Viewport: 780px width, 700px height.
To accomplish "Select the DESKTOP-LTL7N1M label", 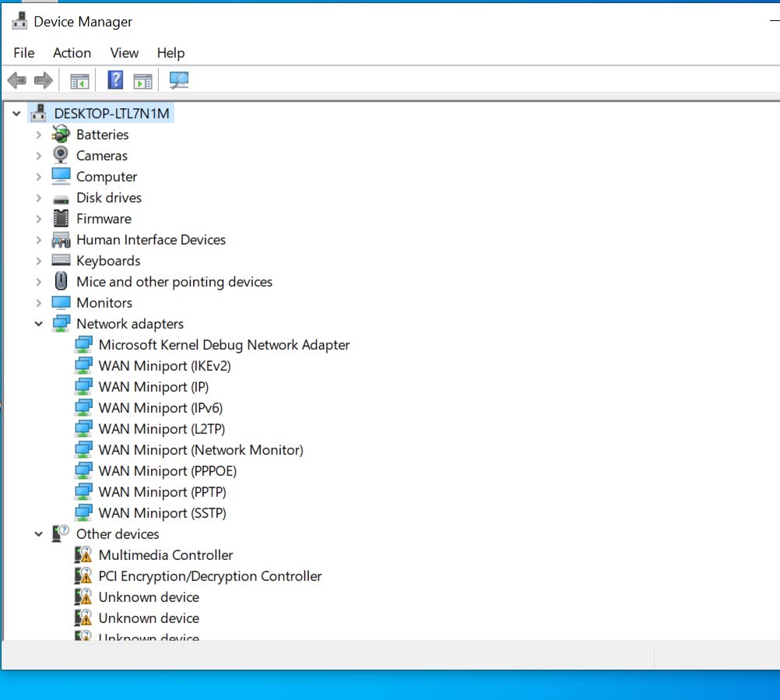I will (112, 114).
